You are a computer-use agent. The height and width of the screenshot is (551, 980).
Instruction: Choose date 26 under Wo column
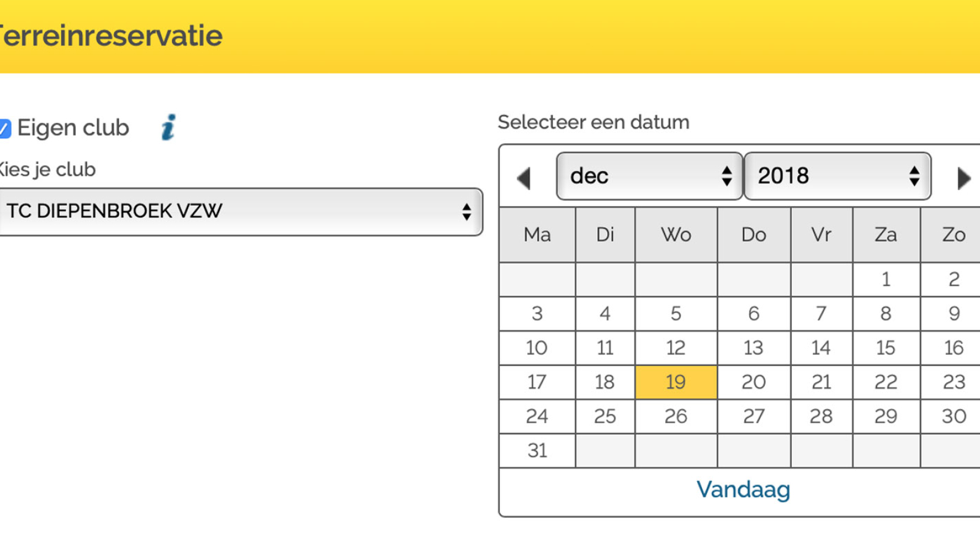[x=676, y=416]
